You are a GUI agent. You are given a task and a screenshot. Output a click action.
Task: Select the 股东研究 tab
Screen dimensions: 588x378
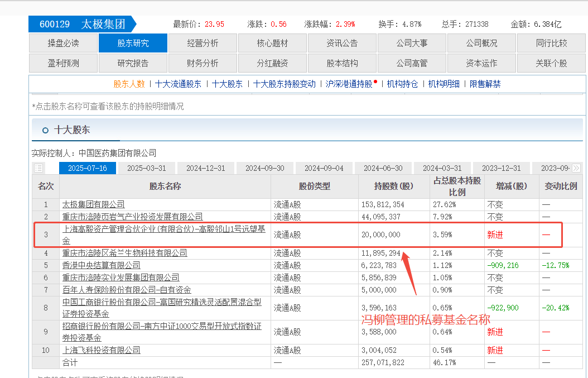click(x=133, y=43)
